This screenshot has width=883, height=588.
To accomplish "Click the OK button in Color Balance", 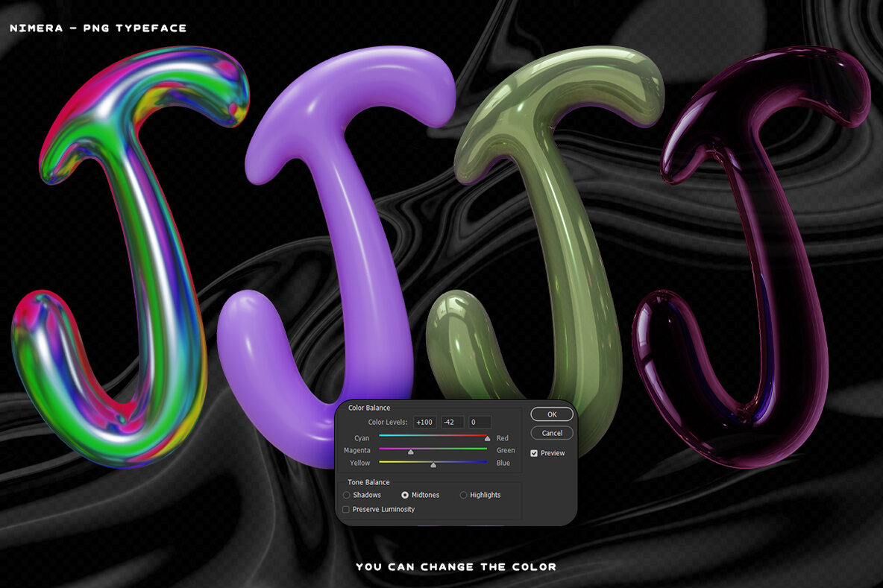I will pos(551,414).
